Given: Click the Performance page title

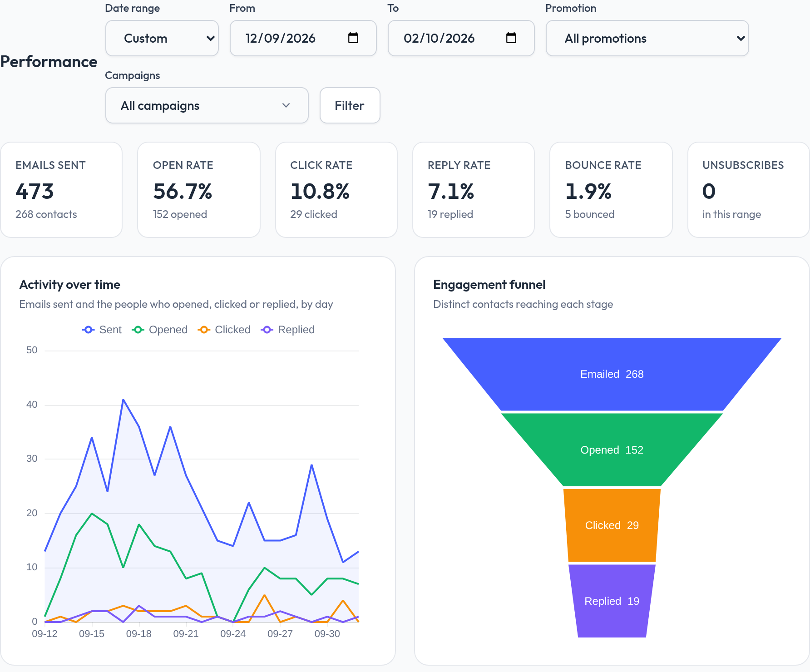Looking at the screenshot, I should click(49, 62).
